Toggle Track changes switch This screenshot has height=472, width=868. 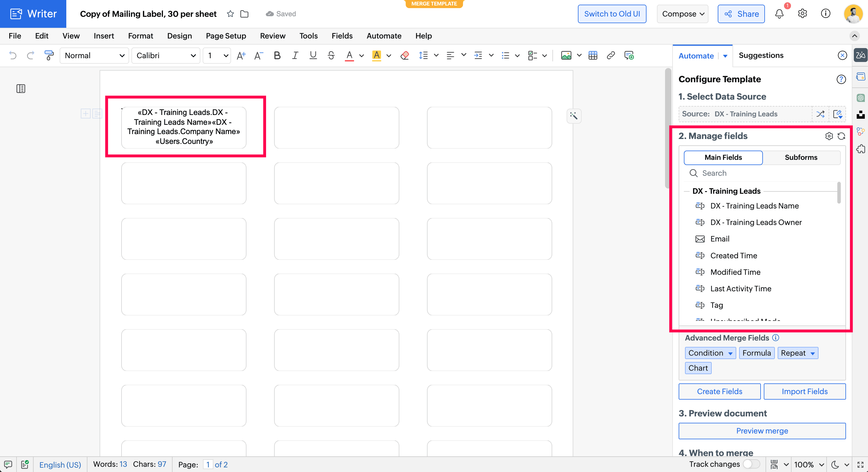751,464
